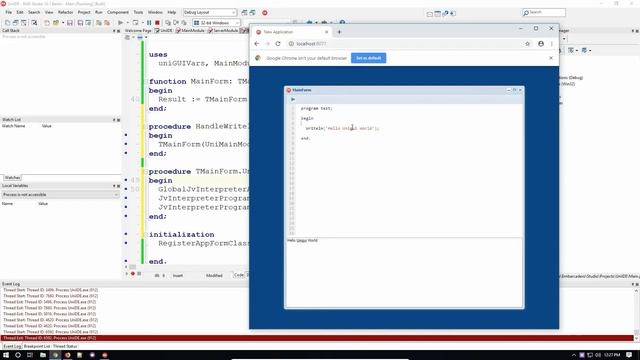This screenshot has width=640, height=360.
Task: Click the Step Over debug icon
Action: click(x=176, y=23)
